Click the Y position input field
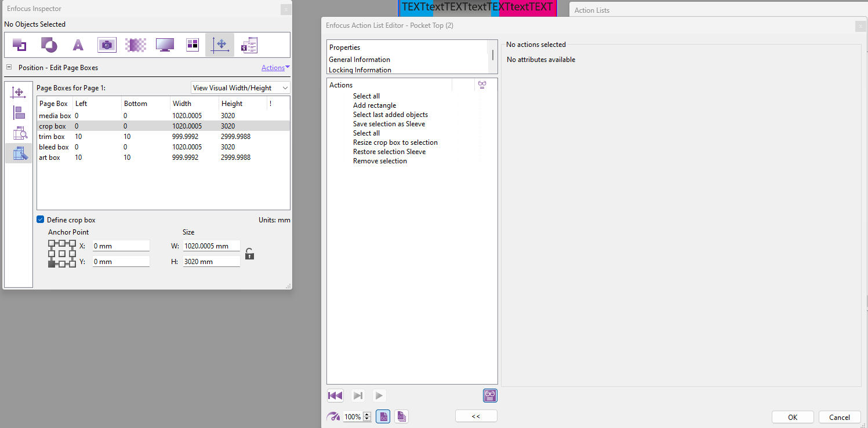868x428 pixels. [x=121, y=261]
